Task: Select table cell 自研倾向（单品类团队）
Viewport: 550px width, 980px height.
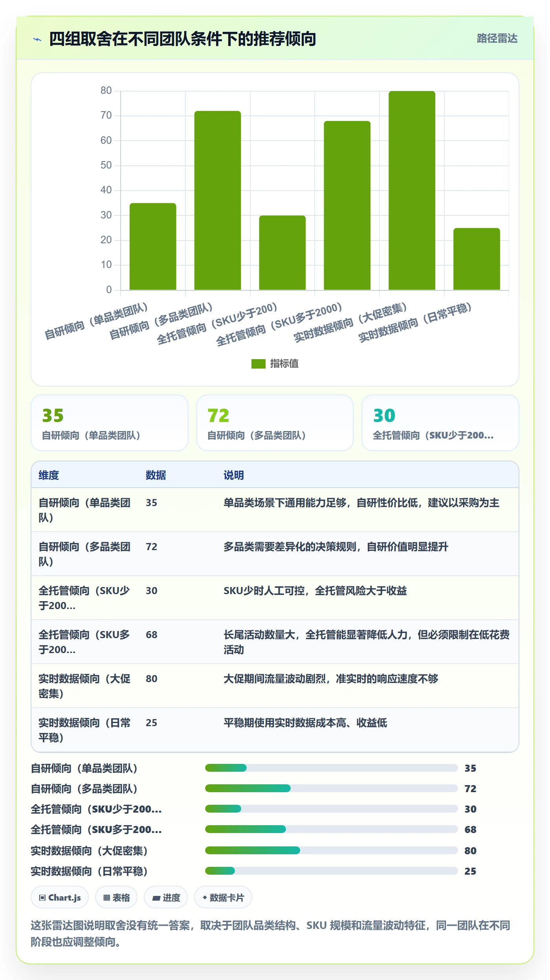Action: click(84, 510)
